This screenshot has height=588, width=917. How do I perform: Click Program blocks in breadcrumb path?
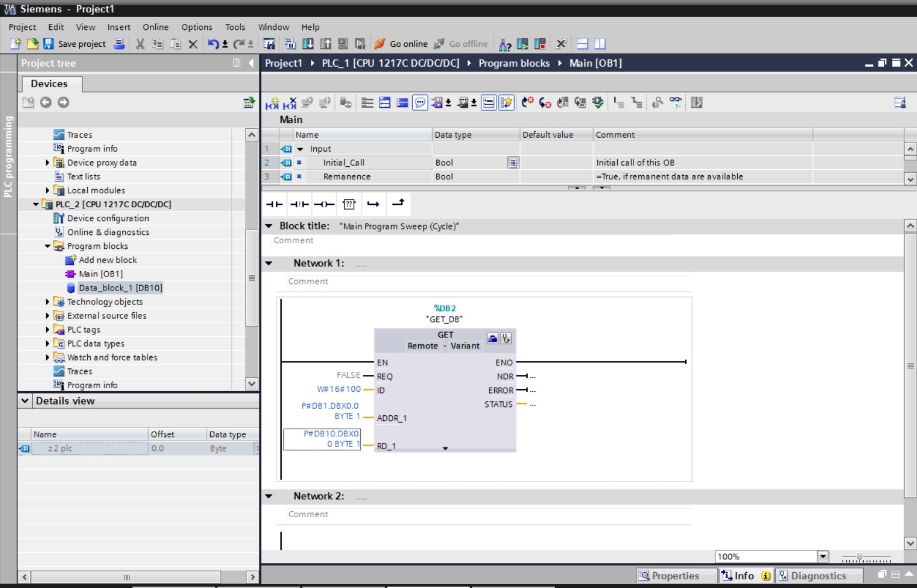tap(514, 63)
